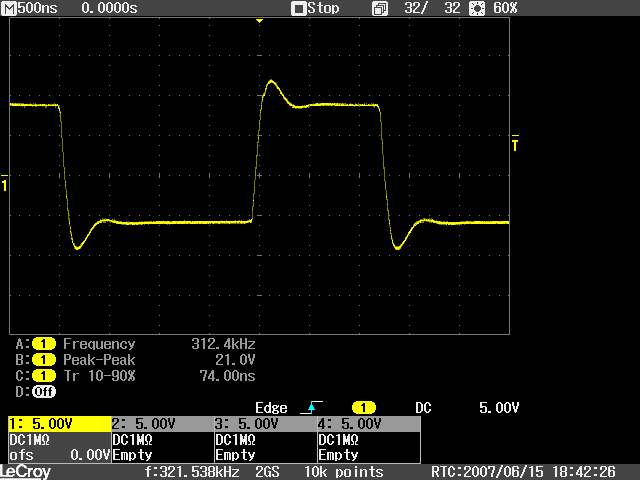640x480 pixels.
Task: Select the 10k points memory readout
Action: [344, 472]
